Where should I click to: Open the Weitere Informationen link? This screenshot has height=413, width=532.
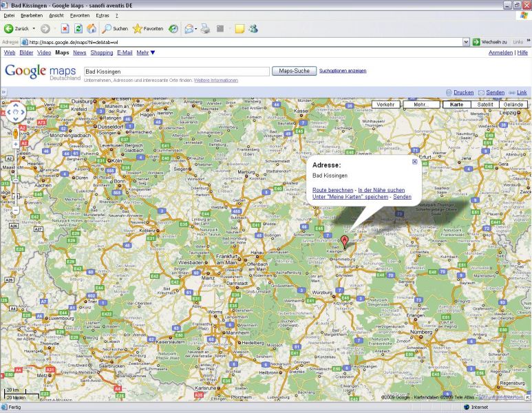216,81
